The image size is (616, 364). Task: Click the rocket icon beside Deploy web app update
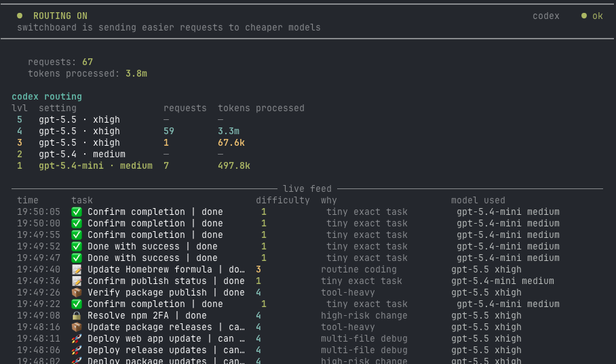77,338
